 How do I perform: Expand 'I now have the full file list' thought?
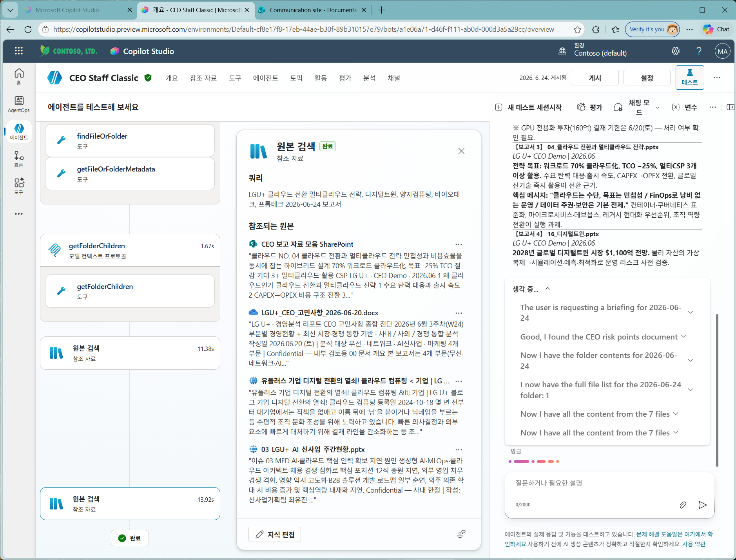click(691, 390)
